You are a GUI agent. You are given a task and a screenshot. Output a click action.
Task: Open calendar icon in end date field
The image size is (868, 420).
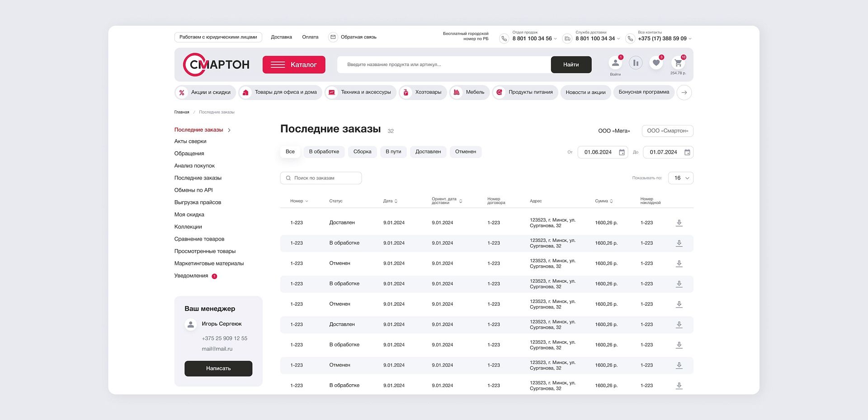coord(687,152)
